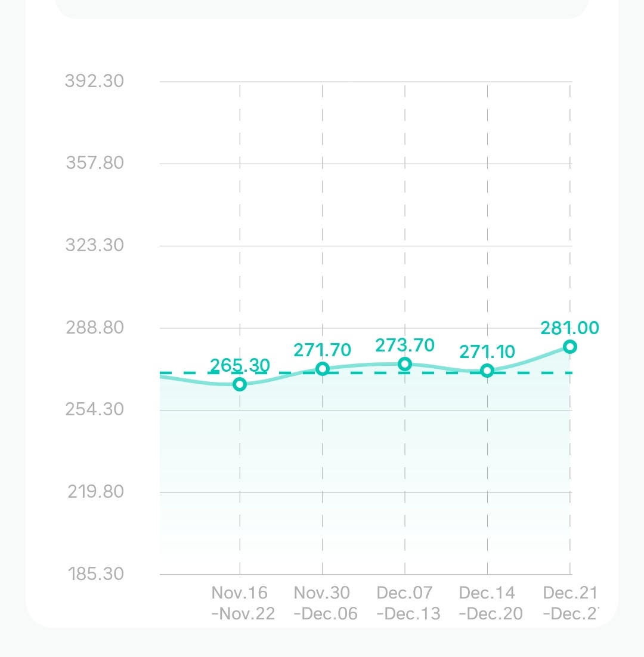Click the 281.00 data point marker
This screenshot has height=657, width=644.
(x=570, y=347)
